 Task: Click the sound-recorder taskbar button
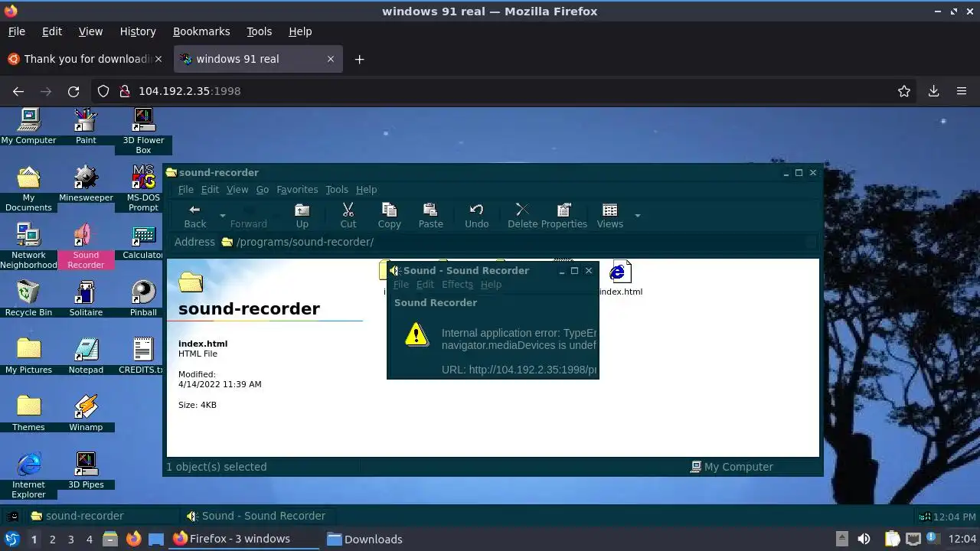(x=104, y=516)
